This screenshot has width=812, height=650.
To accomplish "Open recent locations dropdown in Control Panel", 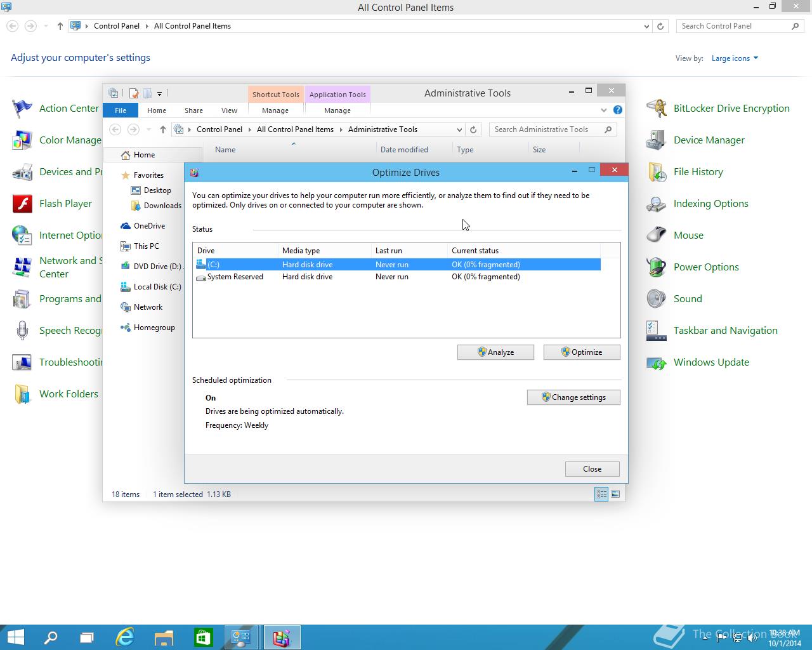I will (x=46, y=26).
